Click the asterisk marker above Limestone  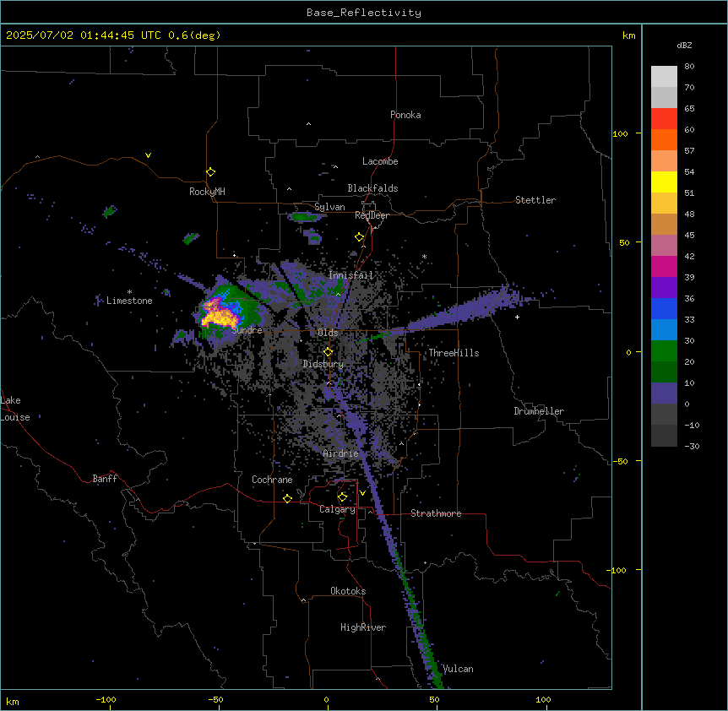[x=129, y=292]
